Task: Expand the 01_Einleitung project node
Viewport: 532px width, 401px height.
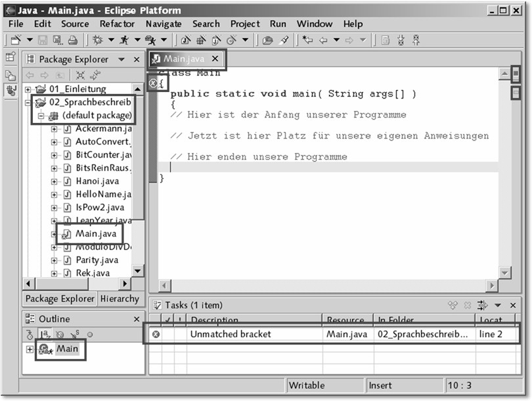Action: pos(28,89)
